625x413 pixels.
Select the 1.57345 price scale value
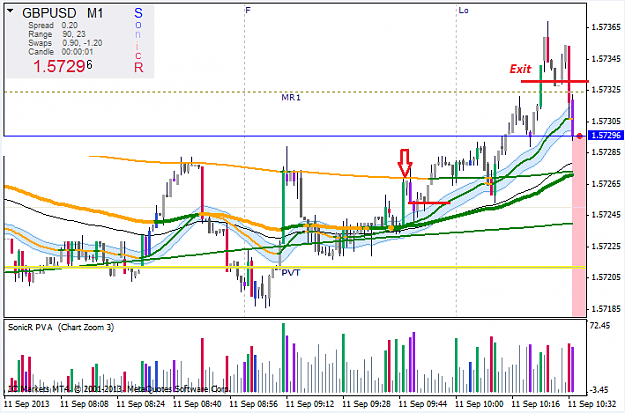pos(606,59)
